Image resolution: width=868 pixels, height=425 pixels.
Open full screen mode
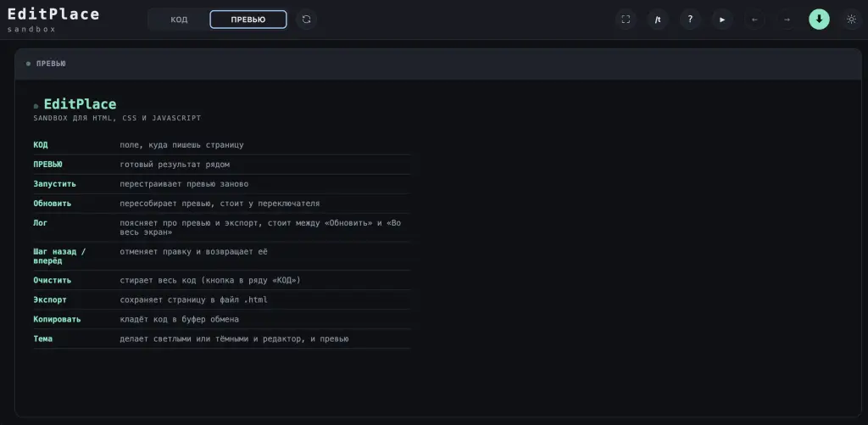[626, 20]
